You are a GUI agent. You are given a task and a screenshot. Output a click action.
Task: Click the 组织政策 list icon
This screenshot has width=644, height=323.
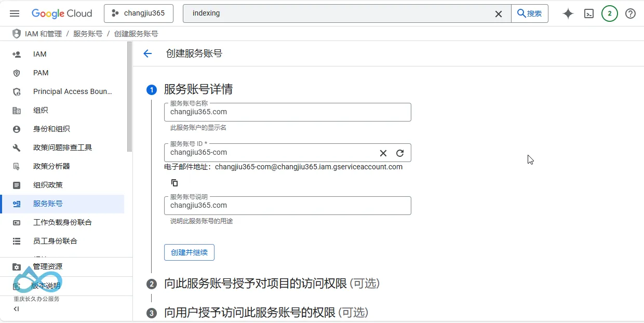[x=17, y=185]
